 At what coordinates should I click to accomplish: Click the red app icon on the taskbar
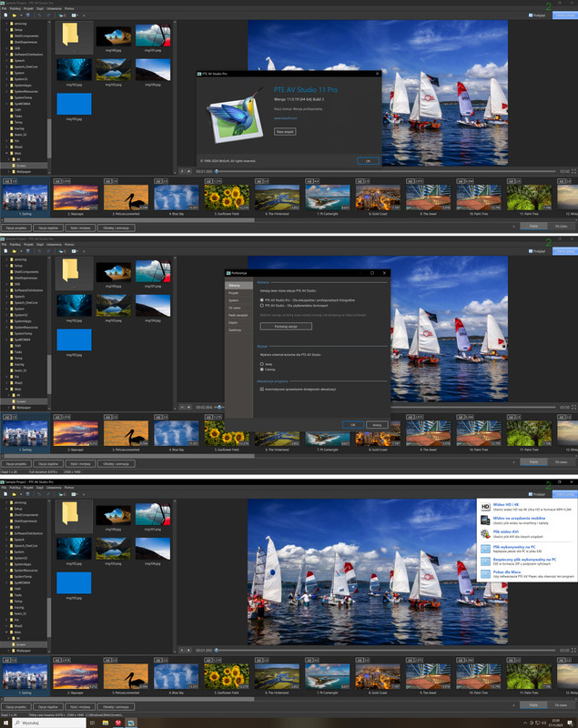pyautogui.click(x=118, y=723)
